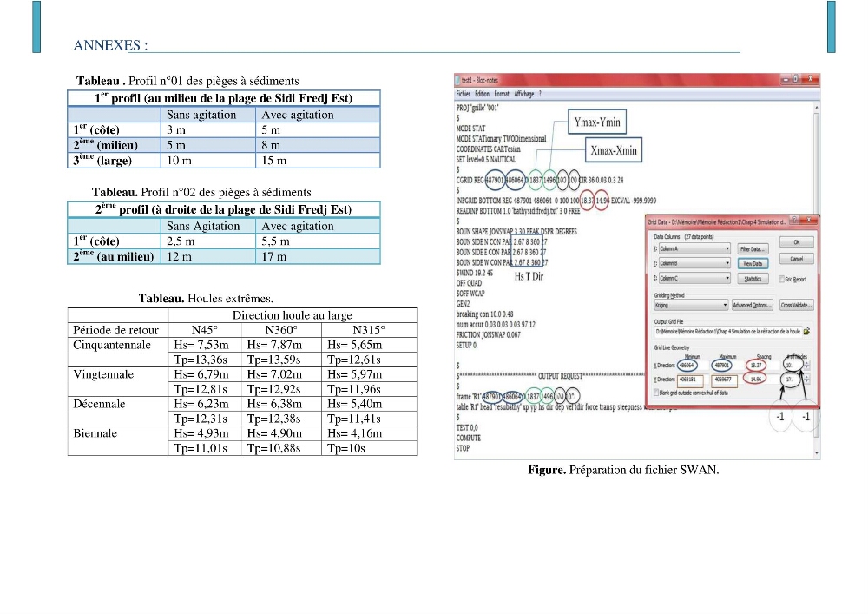Click the 'FRICTION JONSWAP 0.067' line in Bloc-notes
The height and width of the screenshot is (614, 868).
pos(488,335)
